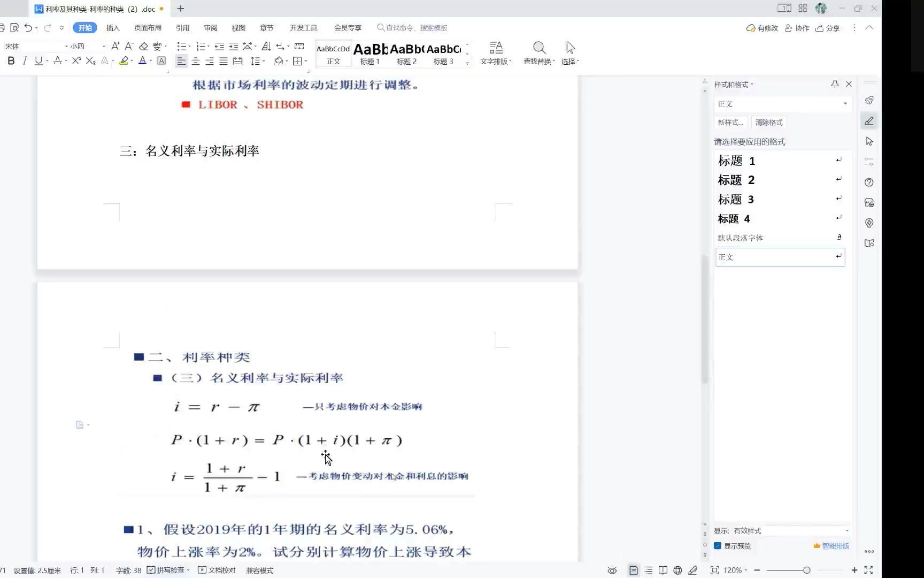Add character border with boxed A icon
Image resolution: width=924 pixels, height=578 pixels.
(x=161, y=61)
